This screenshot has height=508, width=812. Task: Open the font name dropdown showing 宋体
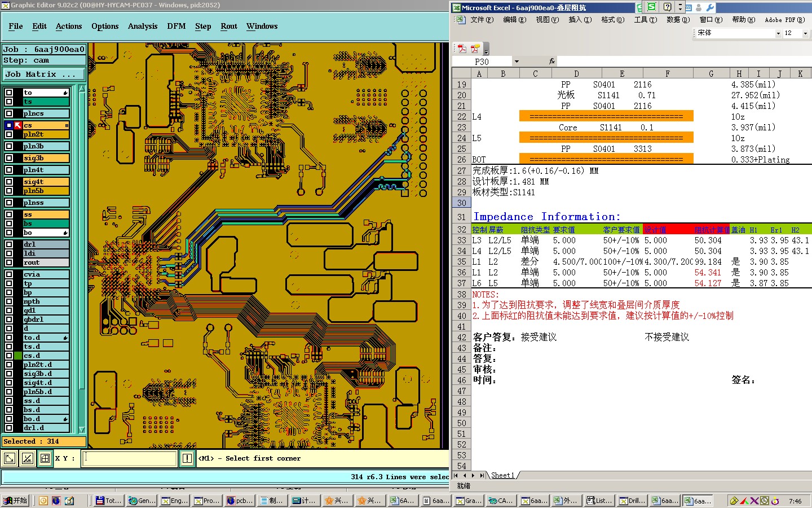(778, 33)
